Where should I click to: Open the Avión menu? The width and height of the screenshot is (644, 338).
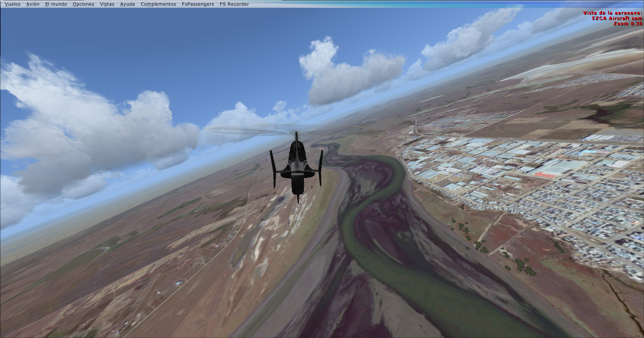pos(33,4)
